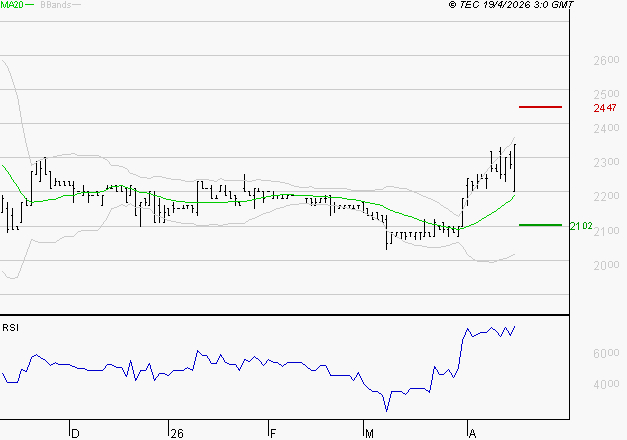Select the red 2447 resistance line

coord(540,106)
